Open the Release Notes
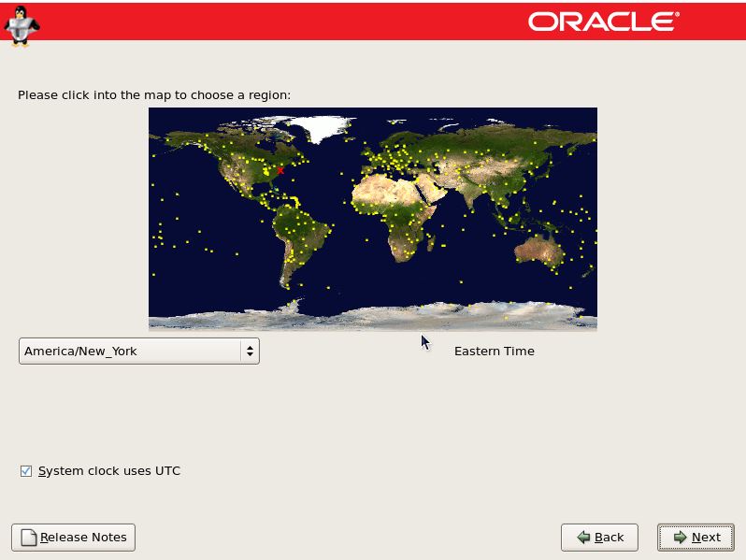 pos(73,538)
